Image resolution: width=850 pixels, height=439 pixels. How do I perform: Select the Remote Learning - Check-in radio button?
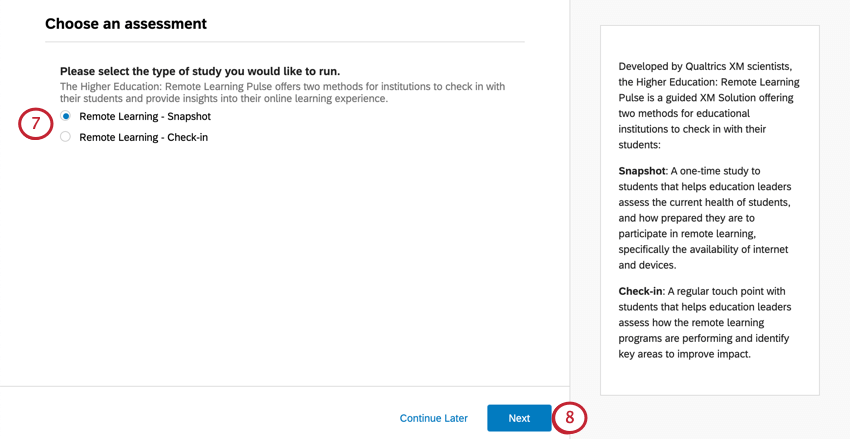coord(66,137)
